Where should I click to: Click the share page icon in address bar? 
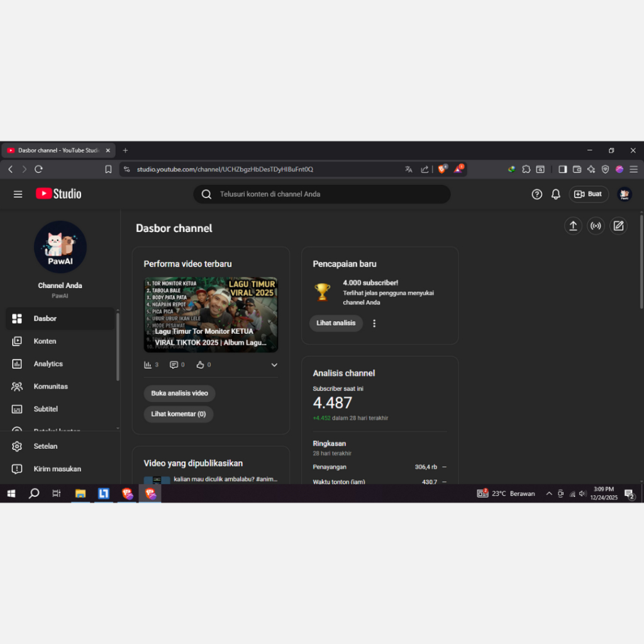pyautogui.click(x=425, y=169)
